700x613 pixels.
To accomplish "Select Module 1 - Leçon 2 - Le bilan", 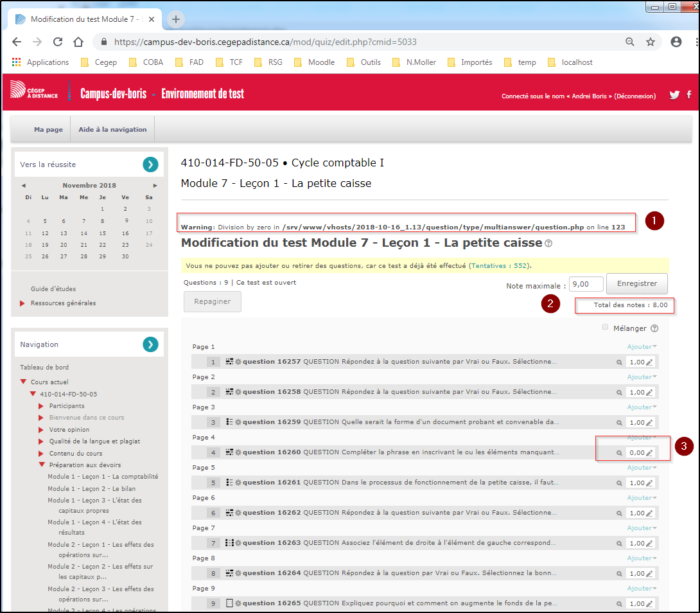I will coord(91,488).
